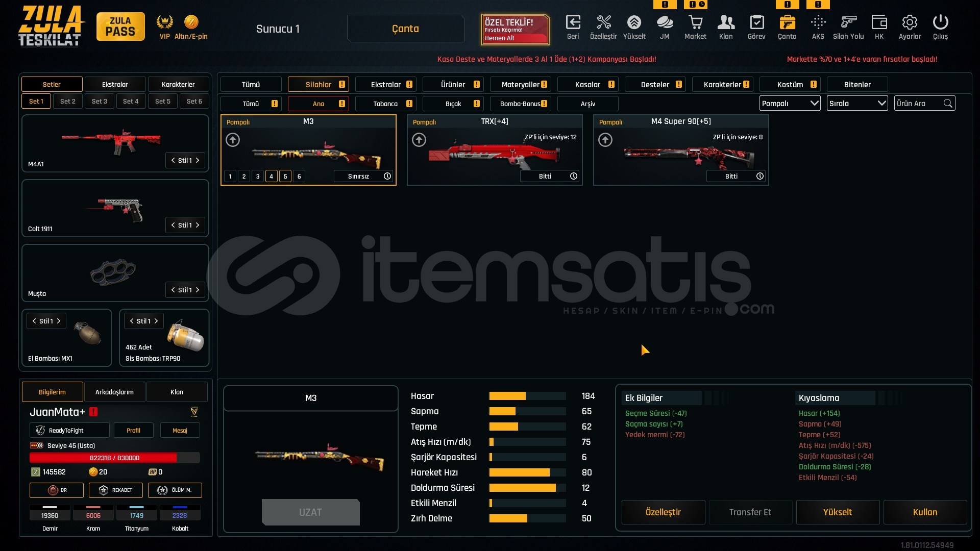Image resolution: width=980 pixels, height=551 pixels.
Task: Next style arrow for M4A1
Action: 198,160
